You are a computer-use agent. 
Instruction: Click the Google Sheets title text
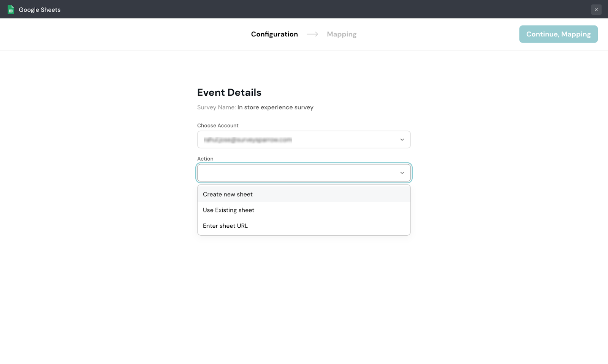click(x=40, y=10)
